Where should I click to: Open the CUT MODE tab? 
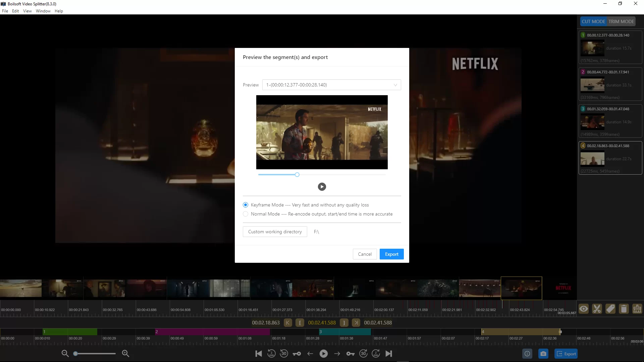click(594, 21)
